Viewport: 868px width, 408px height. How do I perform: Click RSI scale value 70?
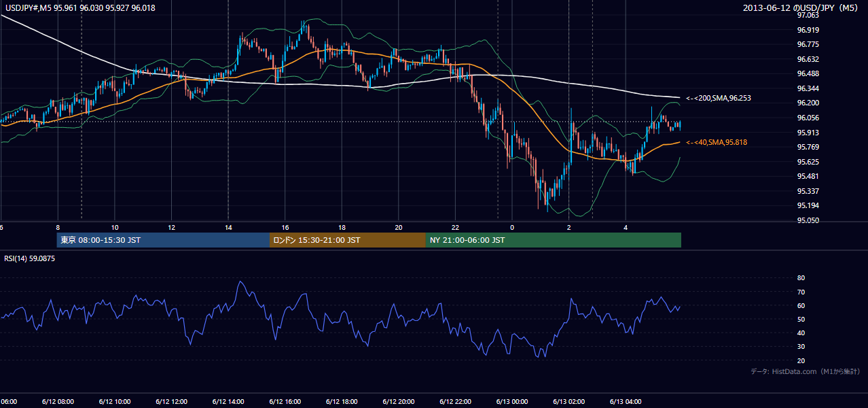tap(801, 292)
